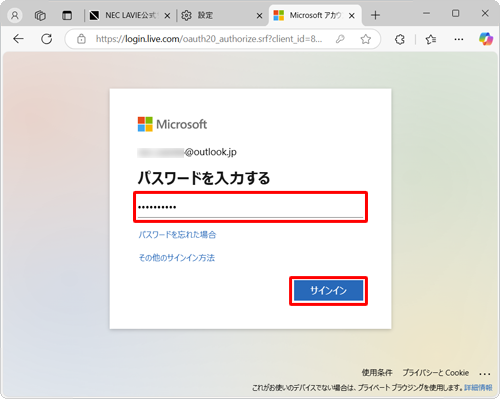Open the Favorites list icon

[x=431, y=39]
